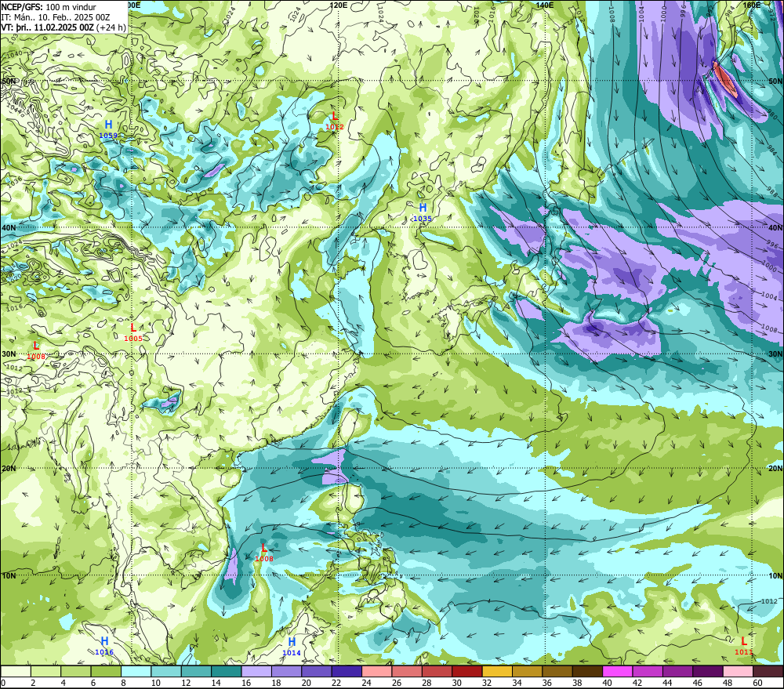Pick the dark red 30–32 legend swatch
Screen dimensions: 784x689
click(x=467, y=671)
